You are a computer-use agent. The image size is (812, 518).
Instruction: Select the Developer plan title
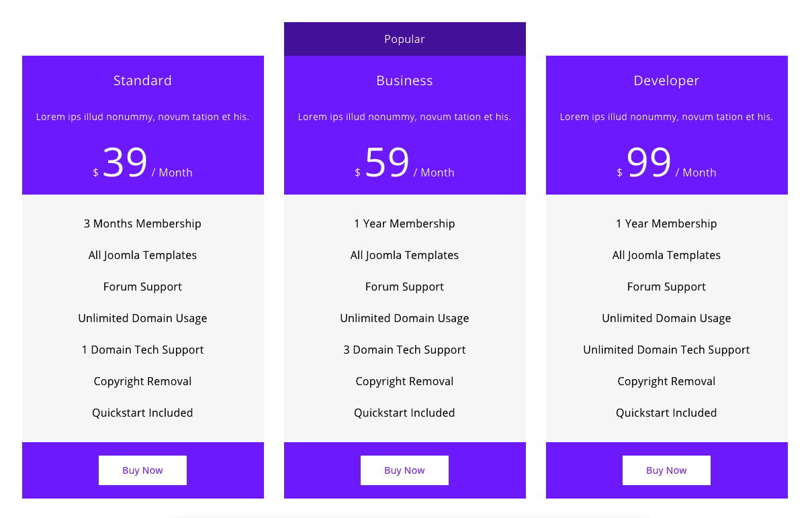pos(666,81)
